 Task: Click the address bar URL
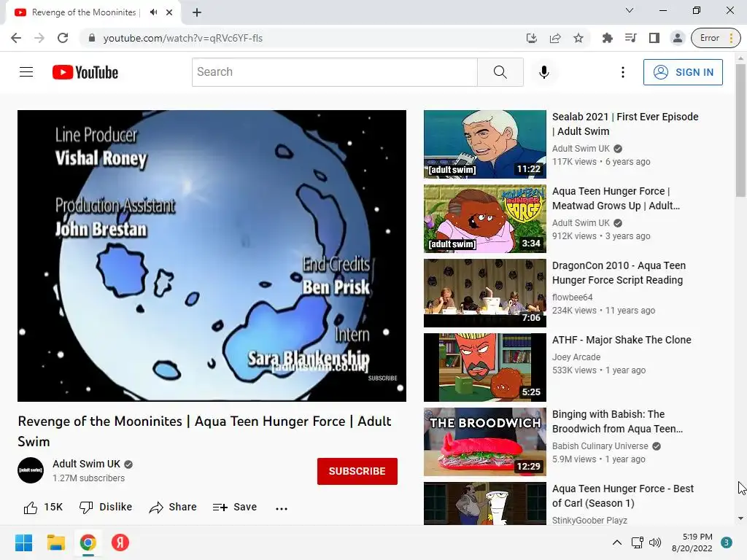[183, 38]
